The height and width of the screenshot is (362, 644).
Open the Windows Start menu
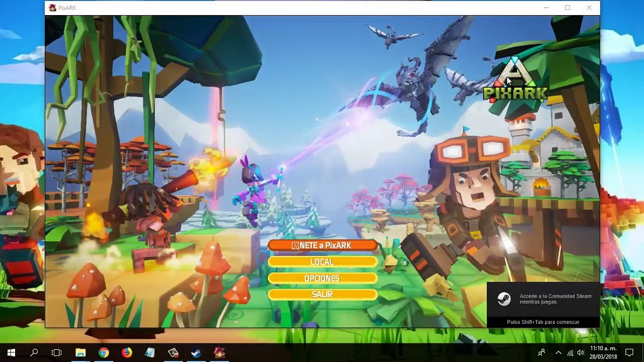(11, 352)
